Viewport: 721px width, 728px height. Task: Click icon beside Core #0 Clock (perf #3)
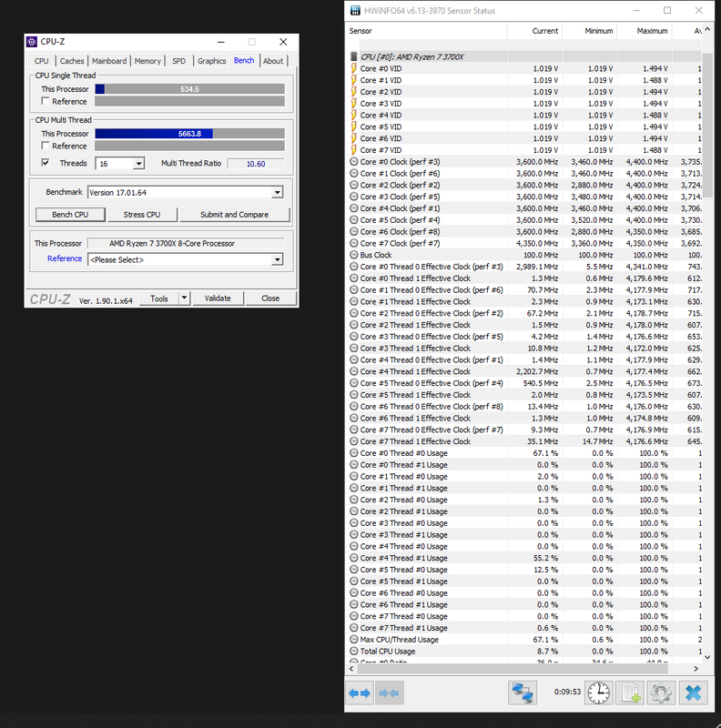click(353, 162)
